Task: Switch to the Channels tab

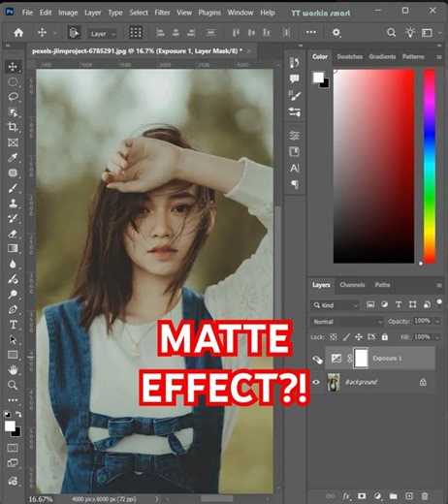Action: tap(352, 285)
